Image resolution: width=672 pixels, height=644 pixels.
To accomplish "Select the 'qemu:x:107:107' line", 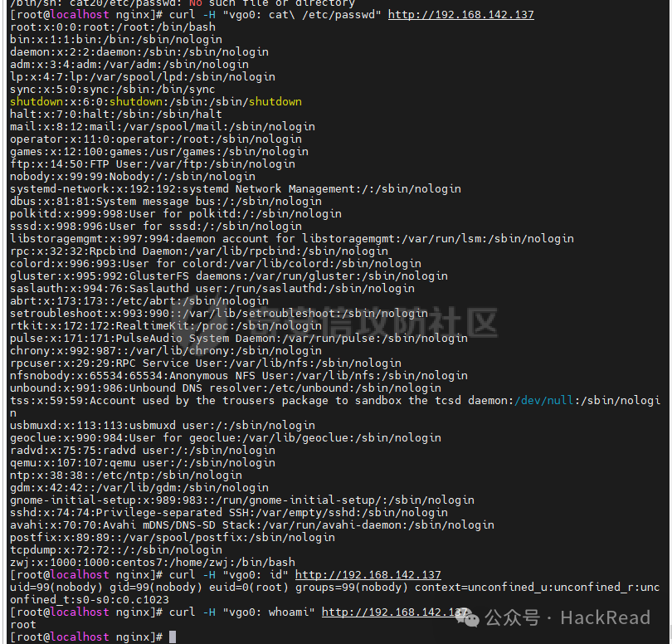I will coord(143,462).
